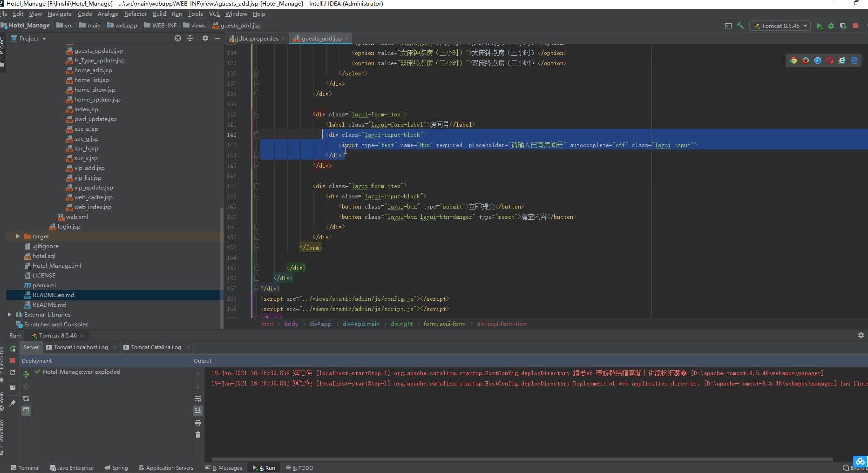Expand the target folder
This screenshot has width=868, height=473.
pyautogui.click(x=18, y=236)
